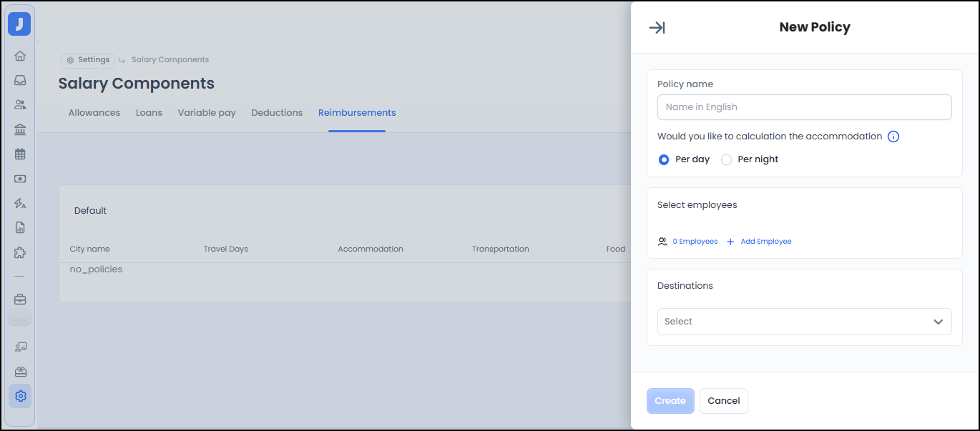The image size is (980, 431).
Task: Expand the Destinations Select dropdown
Action: [804, 322]
